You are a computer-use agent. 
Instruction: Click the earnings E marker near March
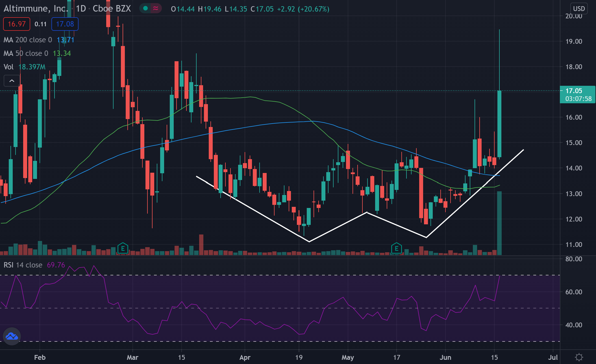[123, 249]
